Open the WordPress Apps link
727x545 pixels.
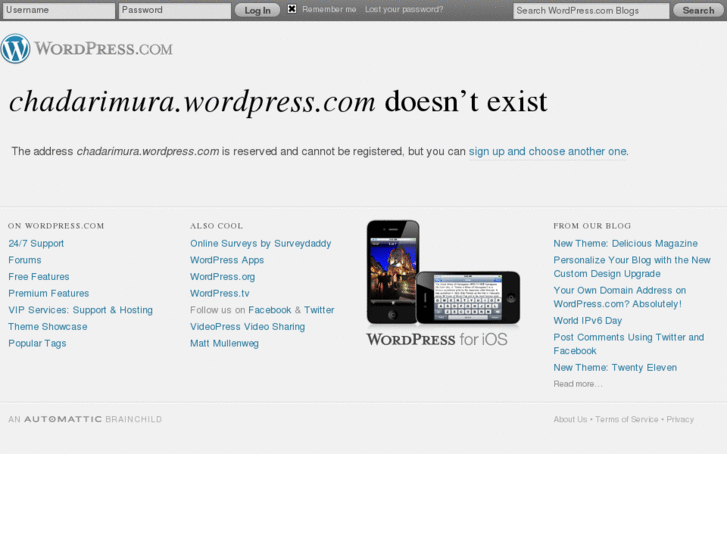(x=227, y=260)
